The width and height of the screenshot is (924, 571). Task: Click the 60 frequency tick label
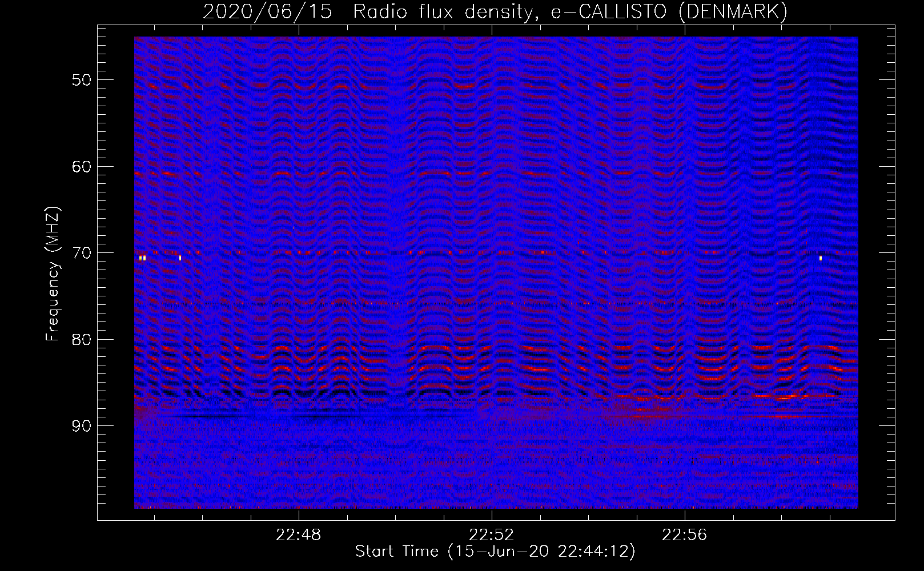(82, 167)
